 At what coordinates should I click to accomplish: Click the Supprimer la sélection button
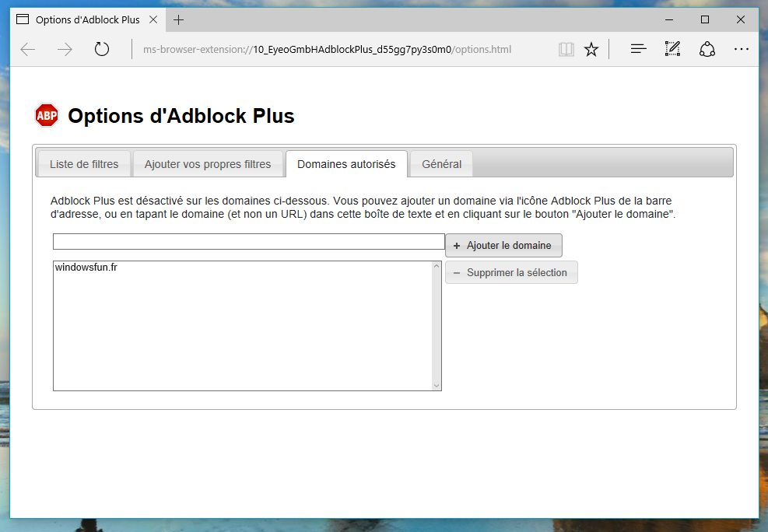tap(511, 273)
